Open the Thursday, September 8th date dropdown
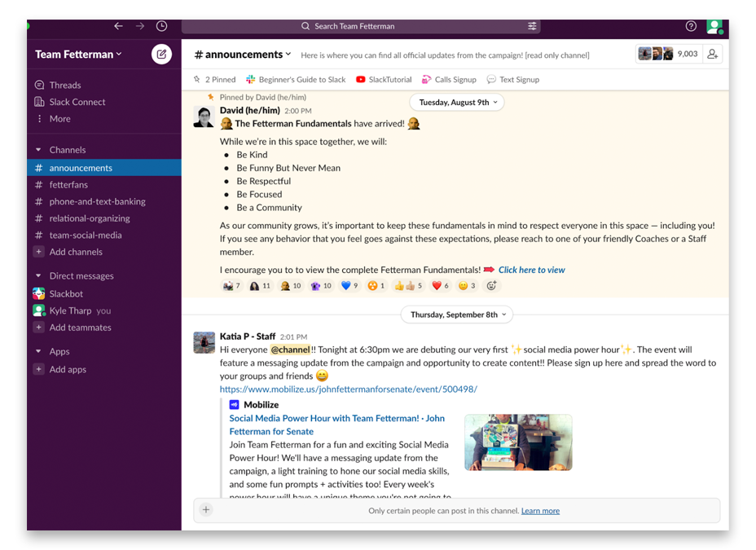The image size is (756, 550). click(457, 315)
